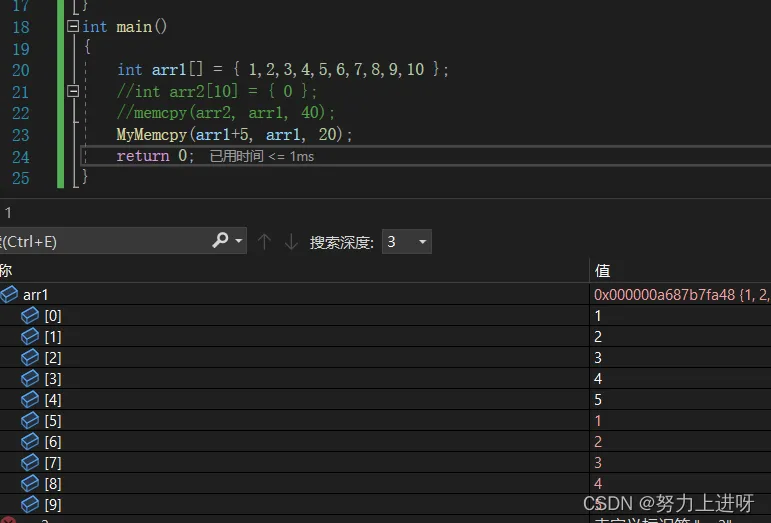Click value 1 of element [0]

(x=598, y=316)
